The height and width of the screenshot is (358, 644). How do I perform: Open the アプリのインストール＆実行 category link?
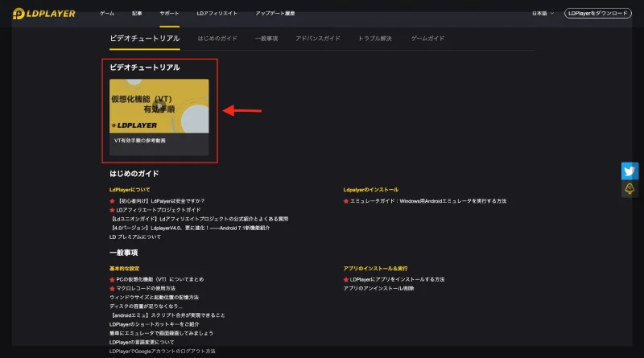coord(375,269)
